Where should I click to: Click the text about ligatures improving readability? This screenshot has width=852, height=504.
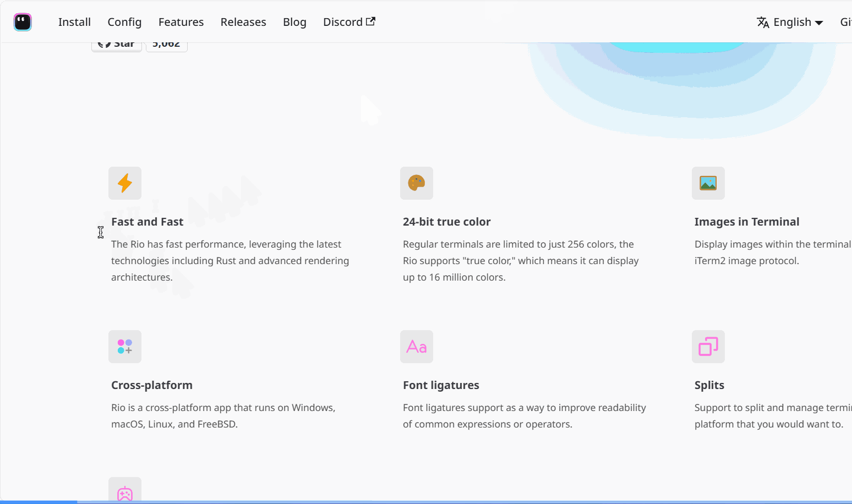525,416
